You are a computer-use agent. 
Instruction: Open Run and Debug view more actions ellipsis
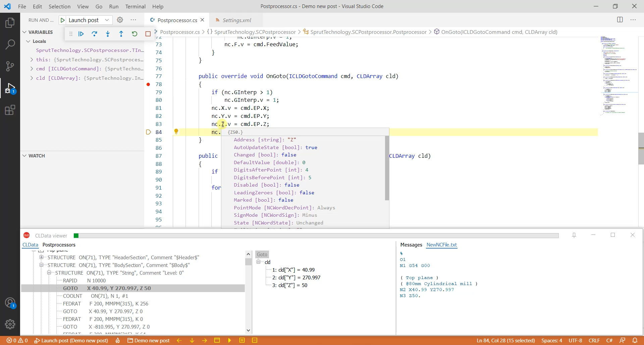(133, 20)
